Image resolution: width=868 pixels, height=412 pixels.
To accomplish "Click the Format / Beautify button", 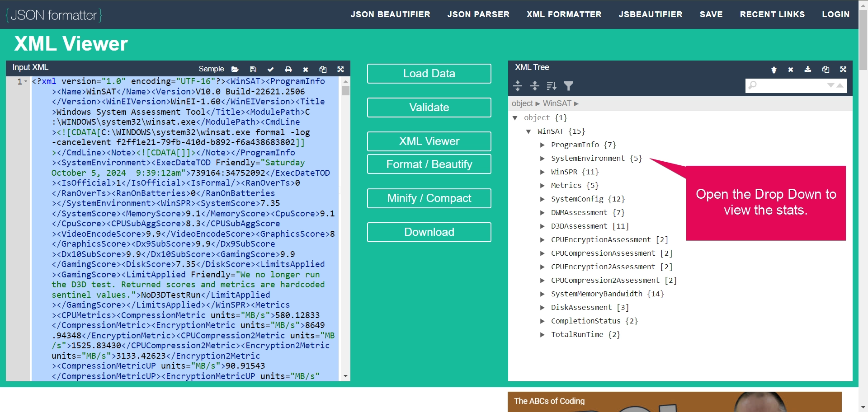I will 429,164.
